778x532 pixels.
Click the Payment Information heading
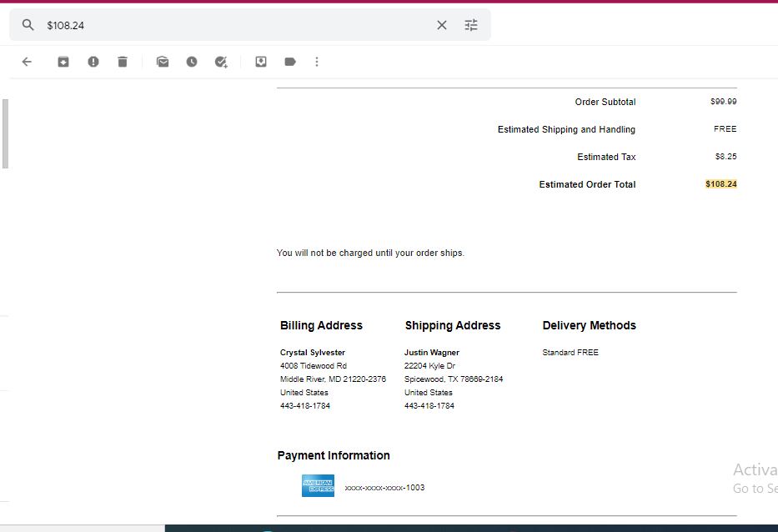(334, 455)
